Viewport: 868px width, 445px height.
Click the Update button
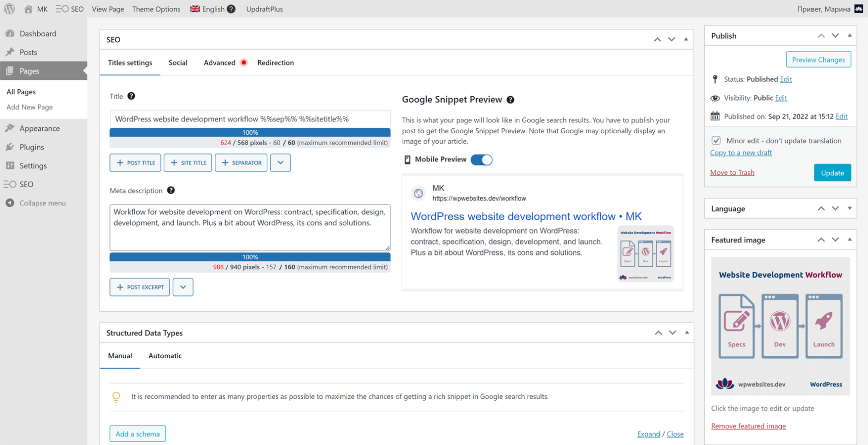click(x=832, y=172)
